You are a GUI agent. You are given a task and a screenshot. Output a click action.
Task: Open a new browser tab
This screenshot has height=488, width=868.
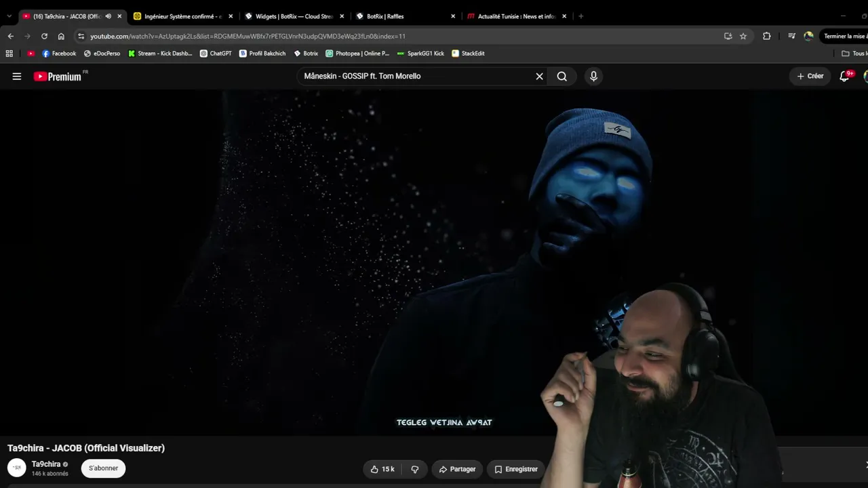580,16
